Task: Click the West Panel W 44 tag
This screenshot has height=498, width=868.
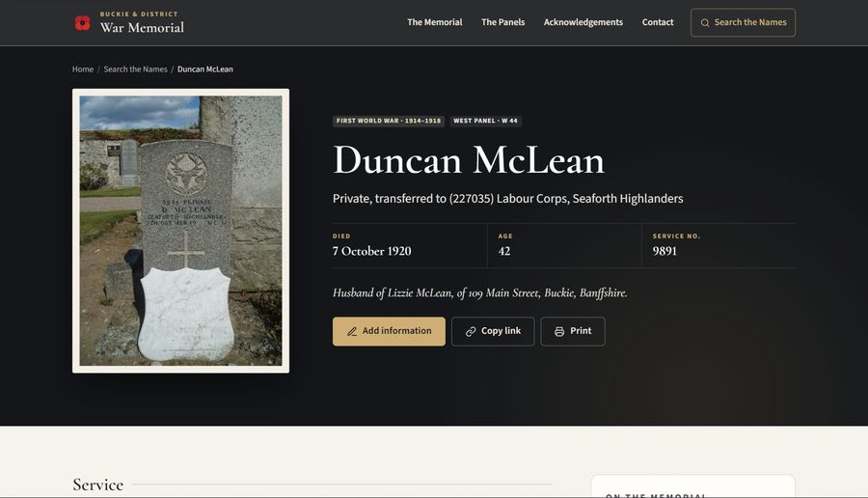Action: (x=485, y=121)
